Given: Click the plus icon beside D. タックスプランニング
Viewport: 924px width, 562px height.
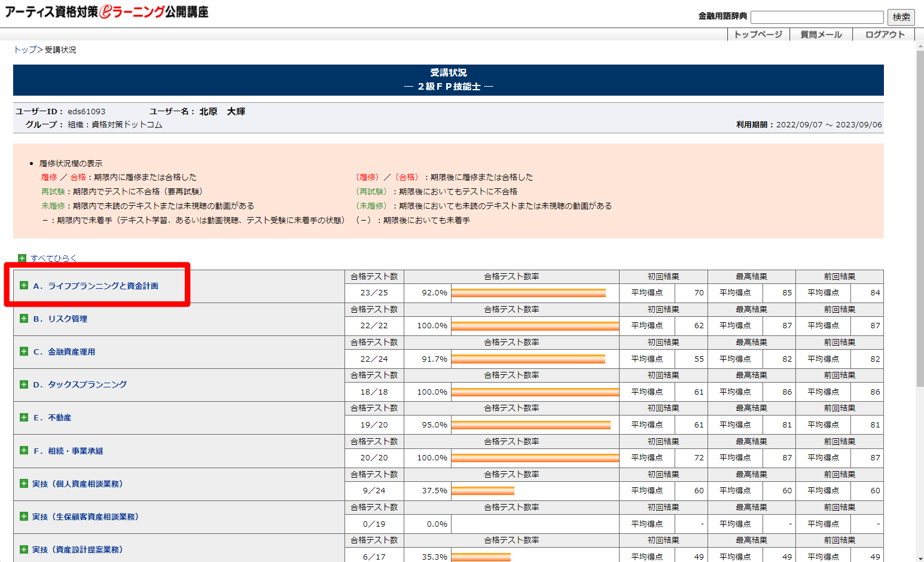Looking at the screenshot, I should 24,384.
